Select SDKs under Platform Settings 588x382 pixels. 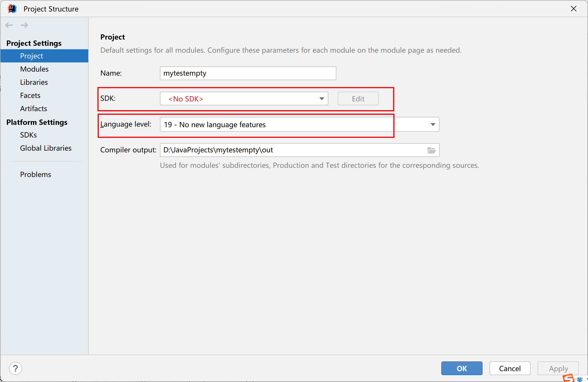[x=28, y=135]
